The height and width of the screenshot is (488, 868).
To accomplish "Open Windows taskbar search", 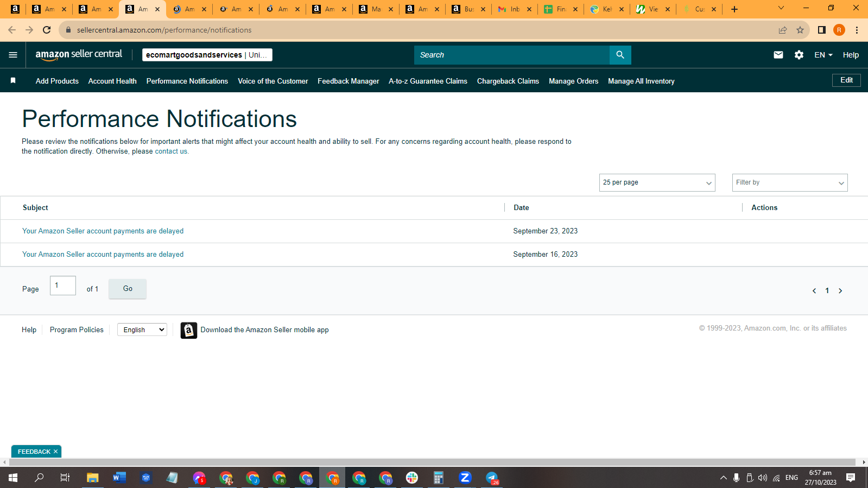I will tap(39, 478).
